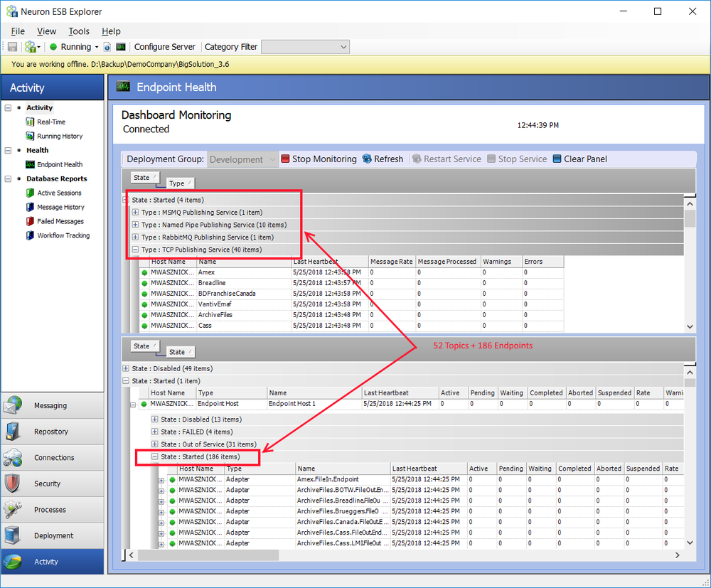Open the Deployment navigation section
The image size is (711, 588).
pyautogui.click(x=53, y=535)
